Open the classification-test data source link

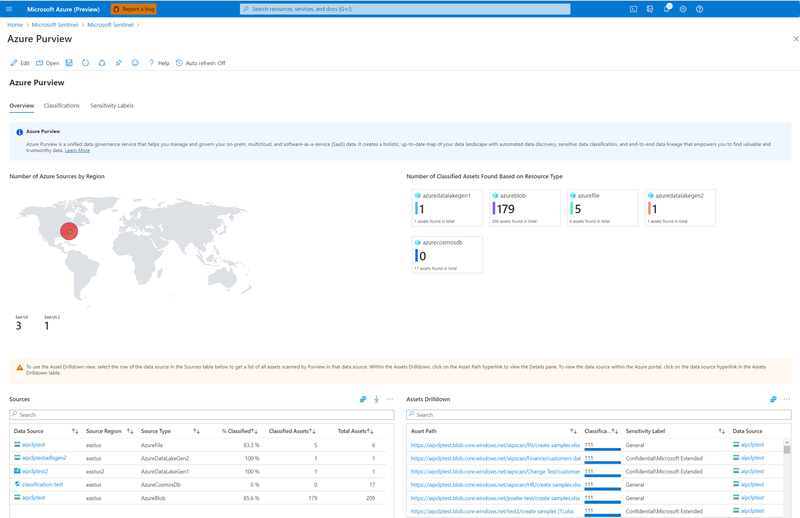coord(42,484)
